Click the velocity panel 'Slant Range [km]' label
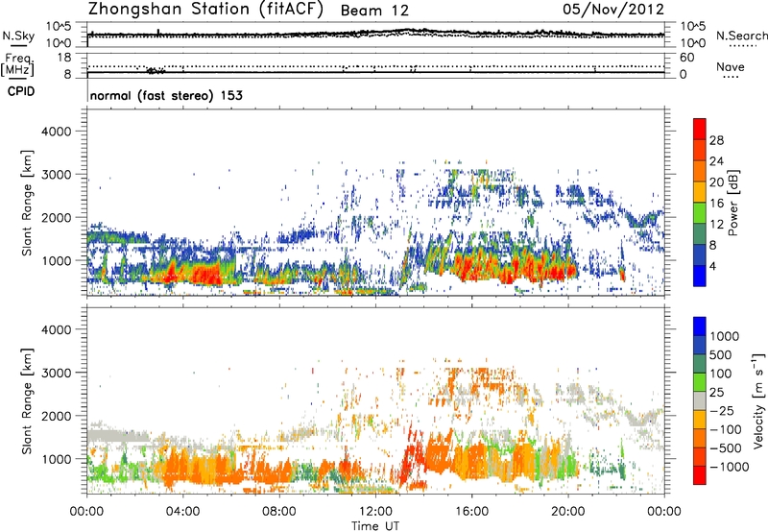 27,400
